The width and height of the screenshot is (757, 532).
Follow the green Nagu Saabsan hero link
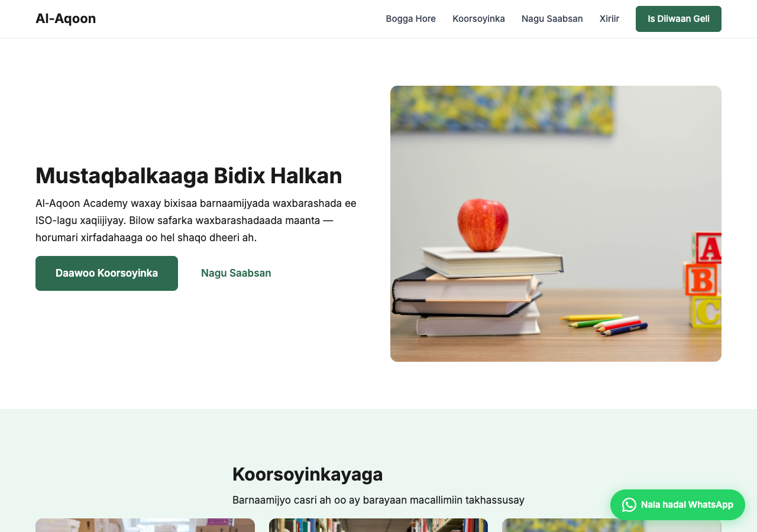click(x=236, y=273)
